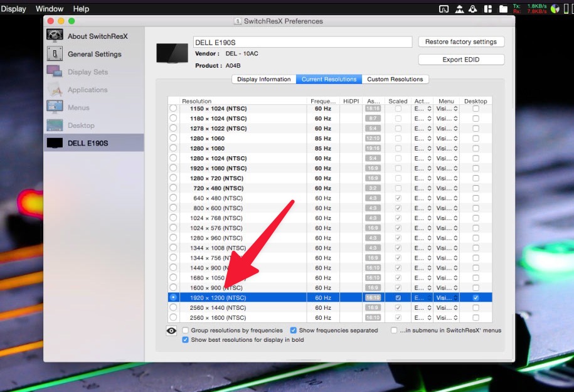Open About SwitchResX sidebar icon
Viewport: 574px width, 392px height.
[55, 36]
